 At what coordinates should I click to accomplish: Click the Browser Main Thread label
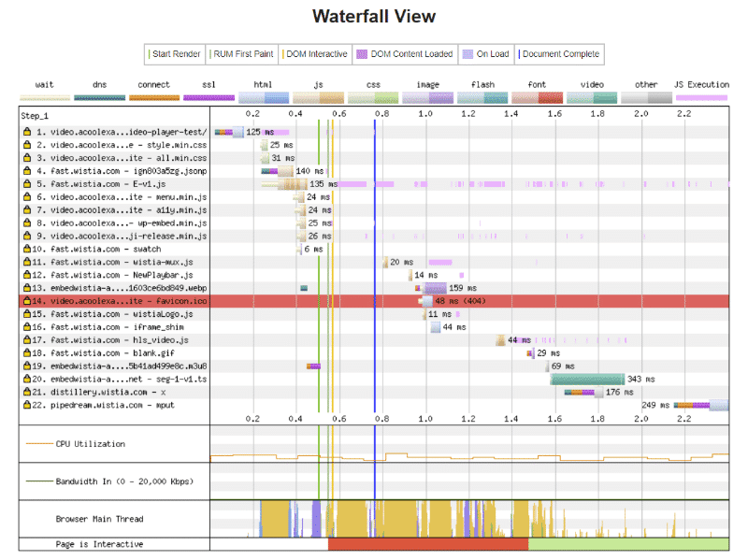point(99,519)
